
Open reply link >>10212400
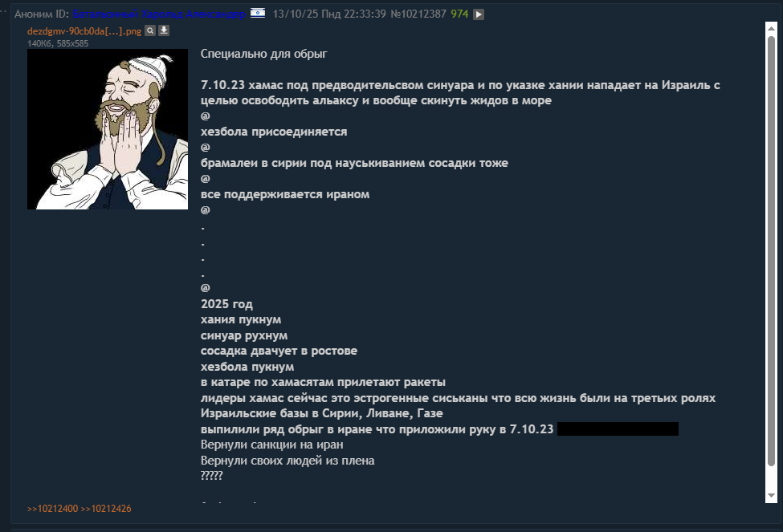coord(52,509)
